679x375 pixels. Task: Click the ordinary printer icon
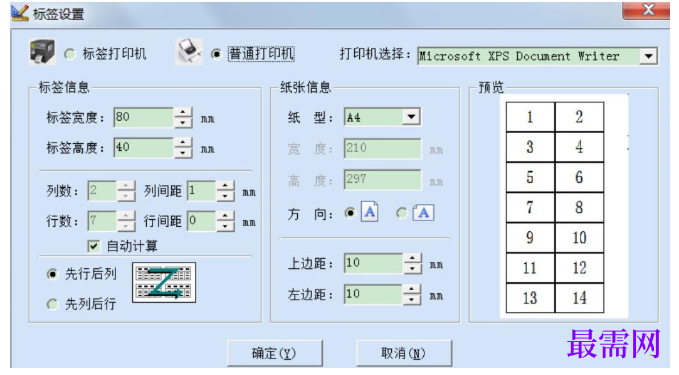click(x=189, y=52)
